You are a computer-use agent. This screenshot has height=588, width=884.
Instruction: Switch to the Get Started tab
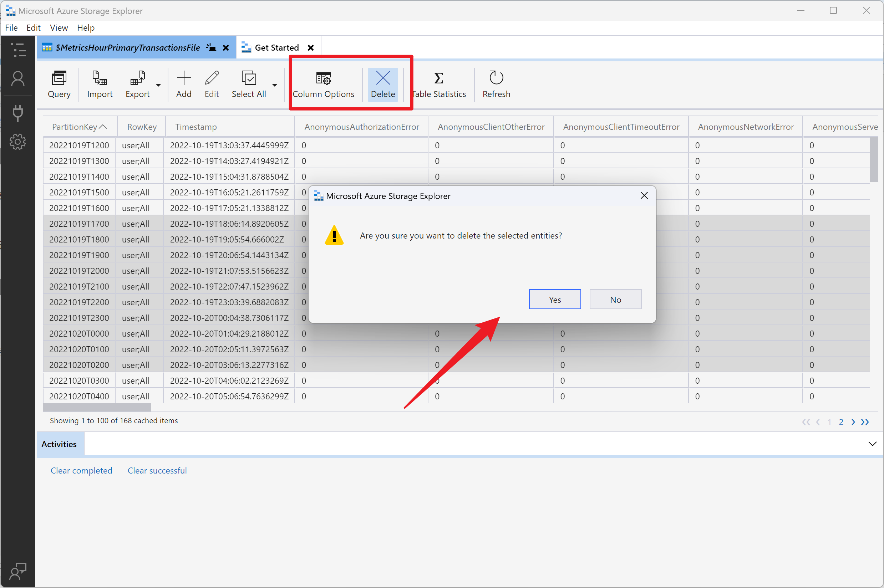276,48
